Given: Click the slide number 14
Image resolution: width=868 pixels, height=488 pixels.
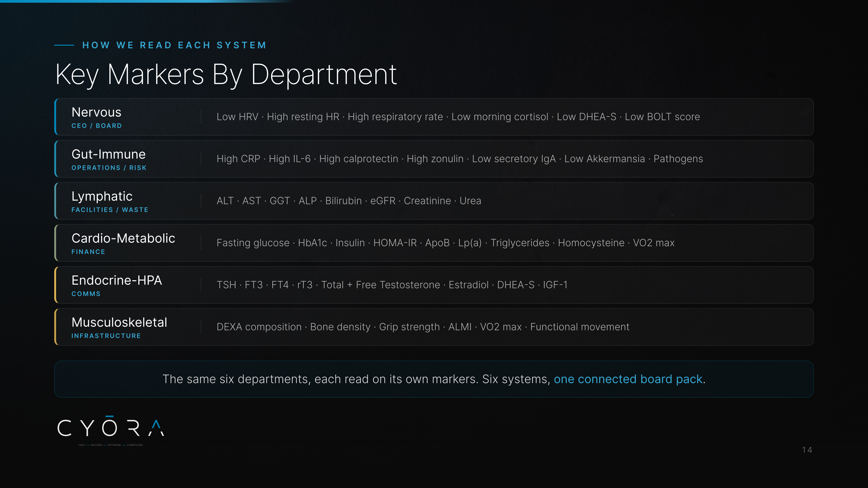Looking at the screenshot, I should pyautogui.click(x=807, y=450).
